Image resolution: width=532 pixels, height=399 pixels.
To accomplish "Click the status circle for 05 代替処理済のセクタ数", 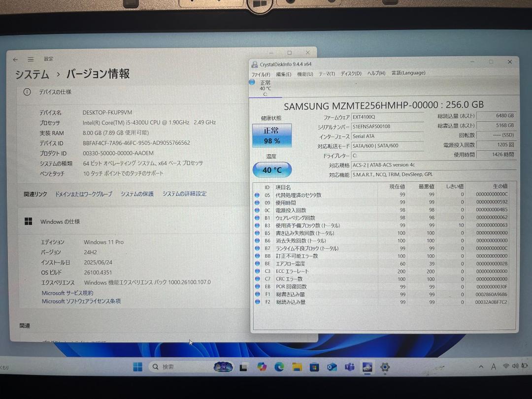I will 257,195.
